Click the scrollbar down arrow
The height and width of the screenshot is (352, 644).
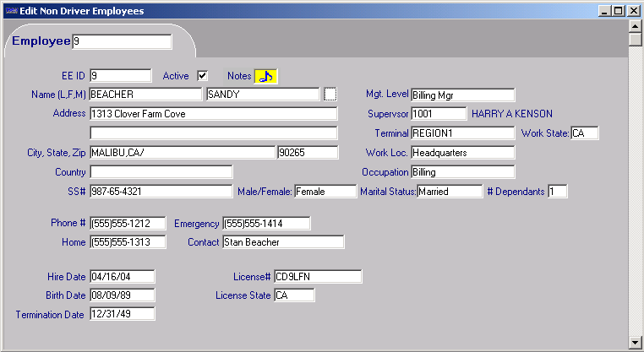[x=636, y=343]
